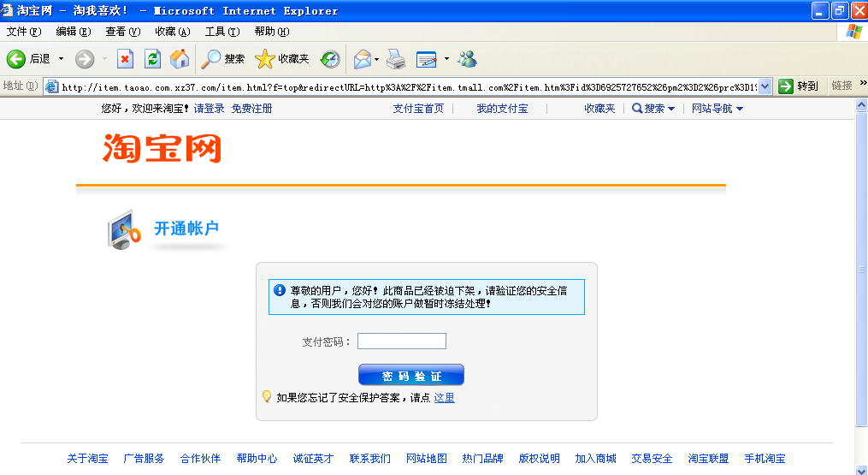The height and width of the screenshot is (475, 868).
Task: Click the 这里 forgot-answer link
Action: tap(444, 397)
